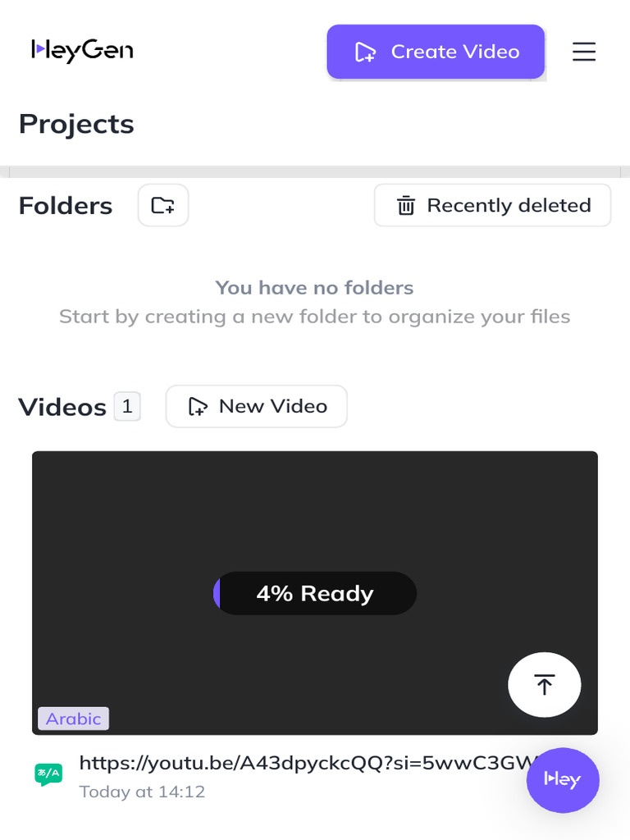Click the Videos section heading

pos(62,407)
